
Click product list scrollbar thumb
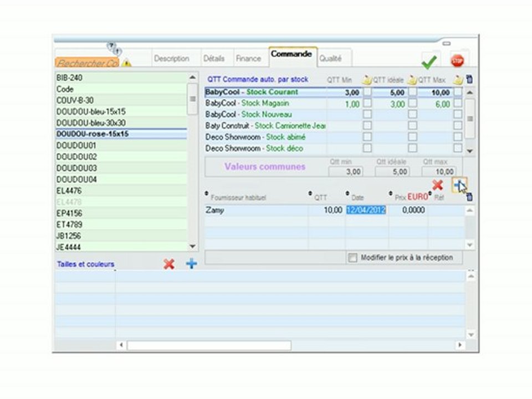point(192,99)
